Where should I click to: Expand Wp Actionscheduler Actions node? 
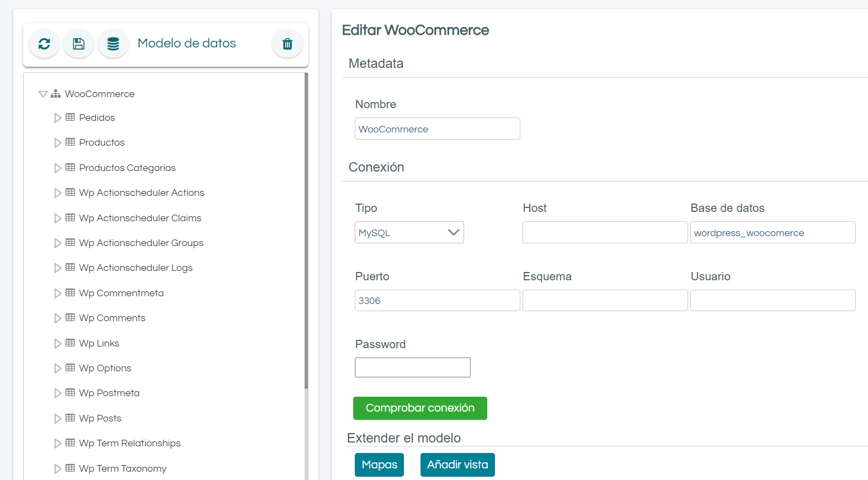point(57,193)
